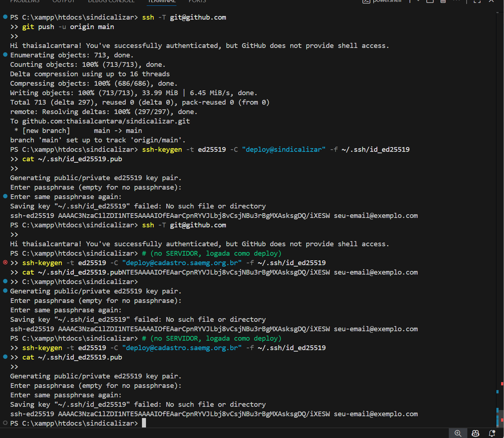Close the terminal panel
The height and width of the screenshot is (438, 504).
tap(491, 1)
